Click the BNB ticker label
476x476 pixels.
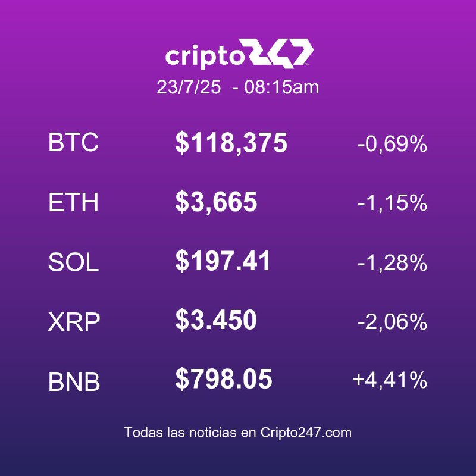pyautogui.click(x=74, y=381)
